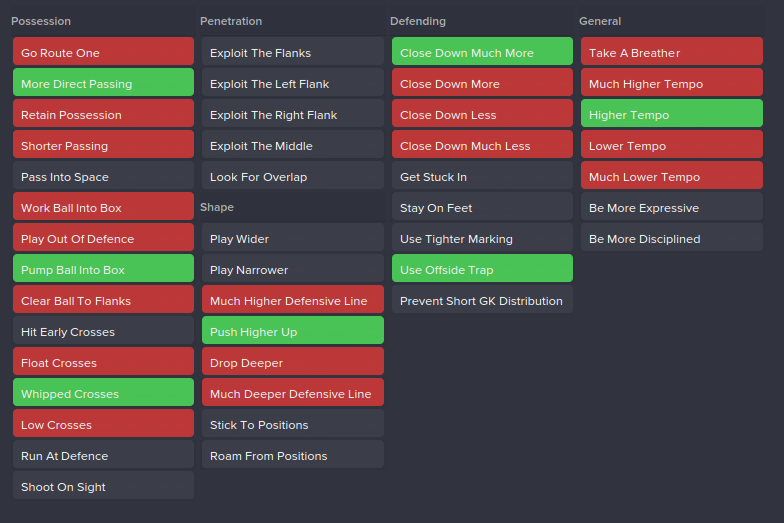Enable Use Tighter Marking
The width and height of the screenshot is (784, 523).
pos(482,238)
